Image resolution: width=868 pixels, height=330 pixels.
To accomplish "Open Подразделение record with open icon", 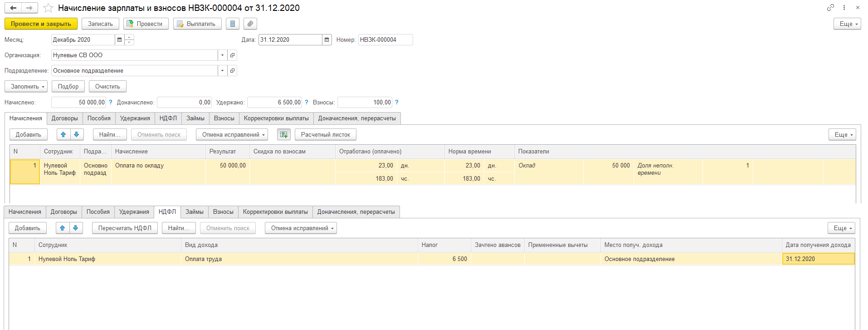I will pyautogui.click(x=232, y=71).
